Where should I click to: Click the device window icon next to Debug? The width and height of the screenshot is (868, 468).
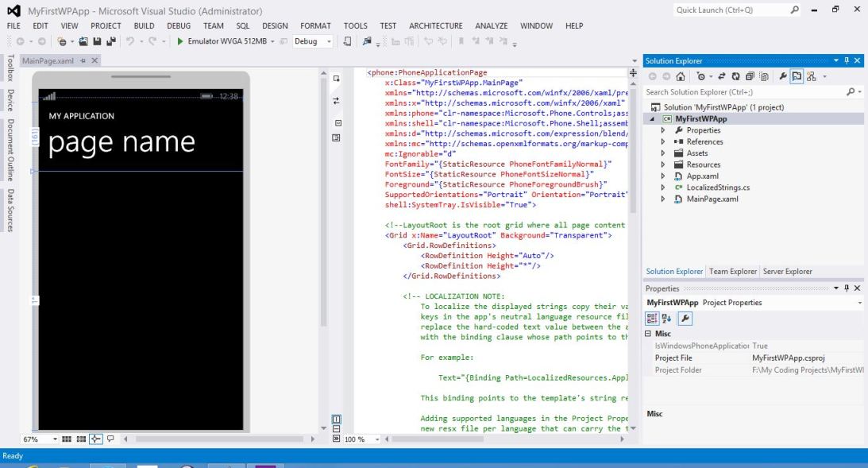pyautogui.click(x=347, y=41)
